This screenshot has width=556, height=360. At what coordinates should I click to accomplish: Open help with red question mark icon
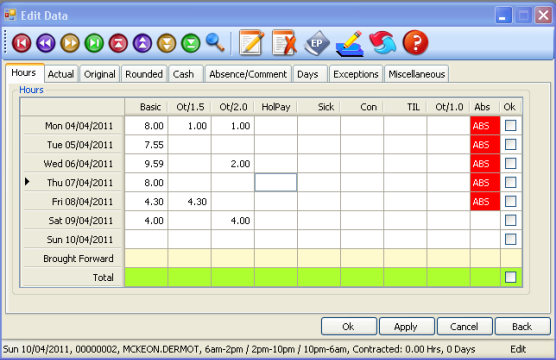click(x=415, y=43)
